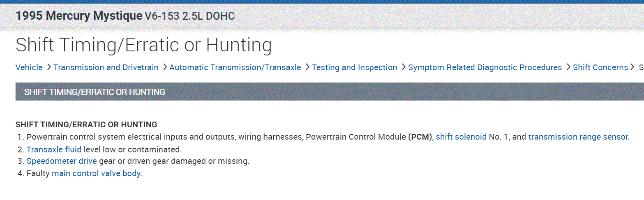Open the Speedometer drive link

point(62,161)
